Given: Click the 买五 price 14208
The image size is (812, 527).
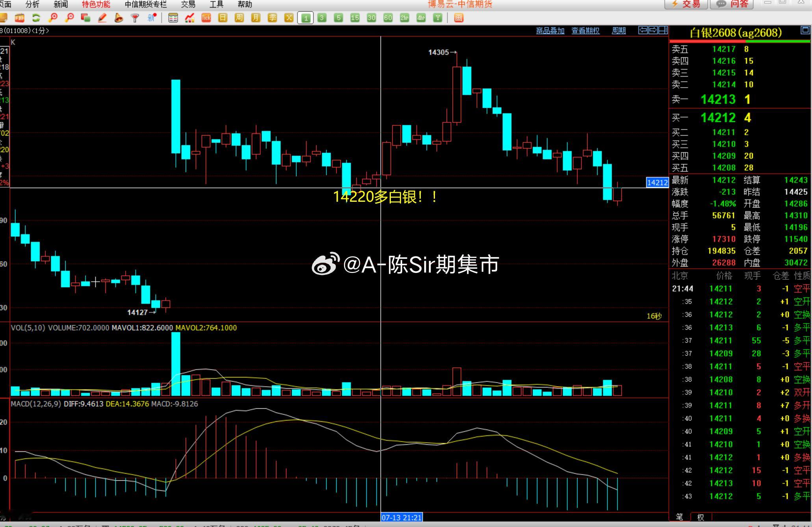Looking at the screenshot, I should 724,168.
